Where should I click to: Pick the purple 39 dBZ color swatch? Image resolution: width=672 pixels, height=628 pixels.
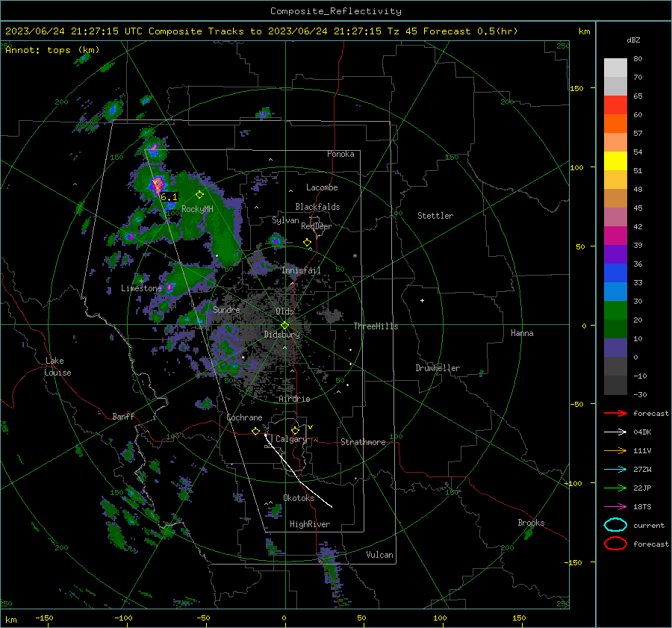[x=615, y=254]
